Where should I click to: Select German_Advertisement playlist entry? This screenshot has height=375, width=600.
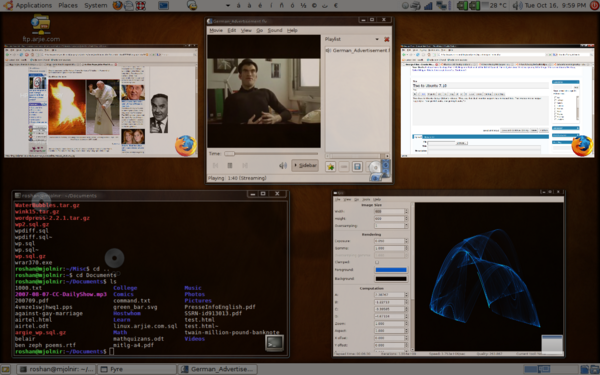click(x=358, y=50)
